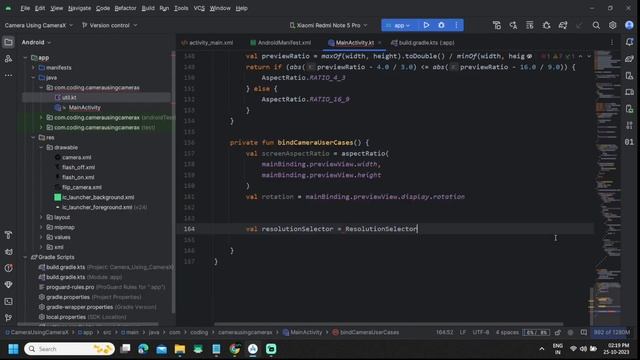Open more tool windows ellipsis
This screenshot has width=640, height=360.
[8, 75]
